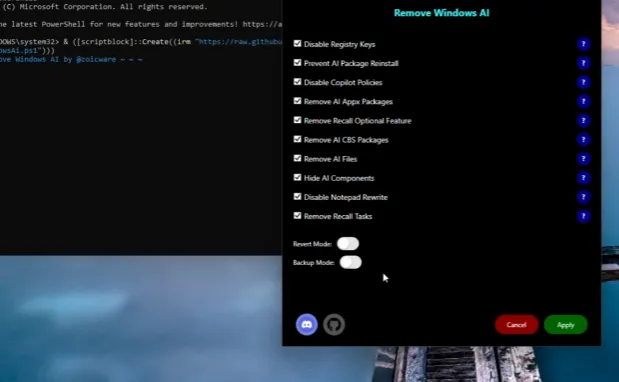Image resolution: width=619 pixels, height=382 pixels.
Task: Uncheck Prevent AI Package Reinstall checkbox
Action: click(x=297, y=63)
